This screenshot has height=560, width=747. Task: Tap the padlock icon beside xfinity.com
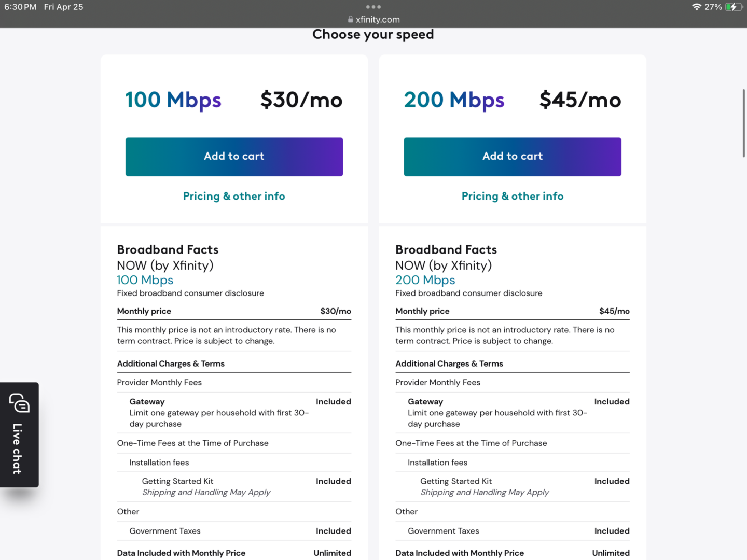pyautogui.click(x=351, y=19)
